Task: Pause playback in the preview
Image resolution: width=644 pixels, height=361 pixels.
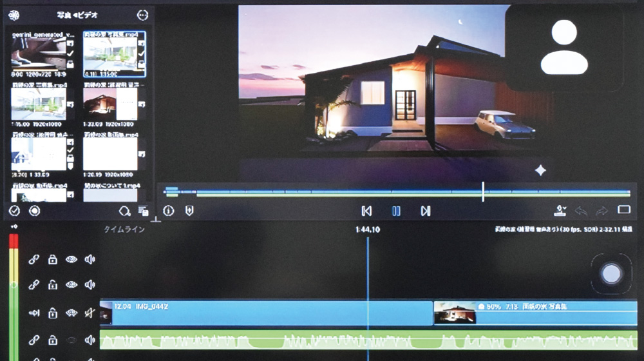Action: tap(396, 211)
